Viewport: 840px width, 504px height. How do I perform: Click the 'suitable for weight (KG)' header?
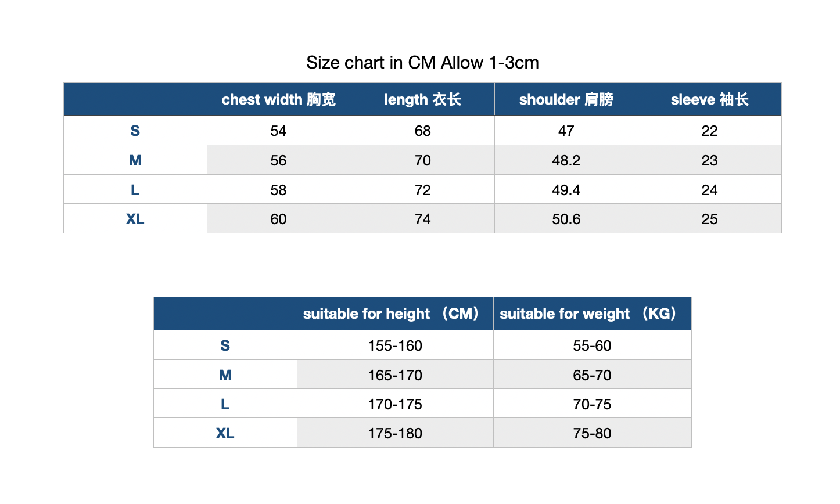click(x=593, y=314)
